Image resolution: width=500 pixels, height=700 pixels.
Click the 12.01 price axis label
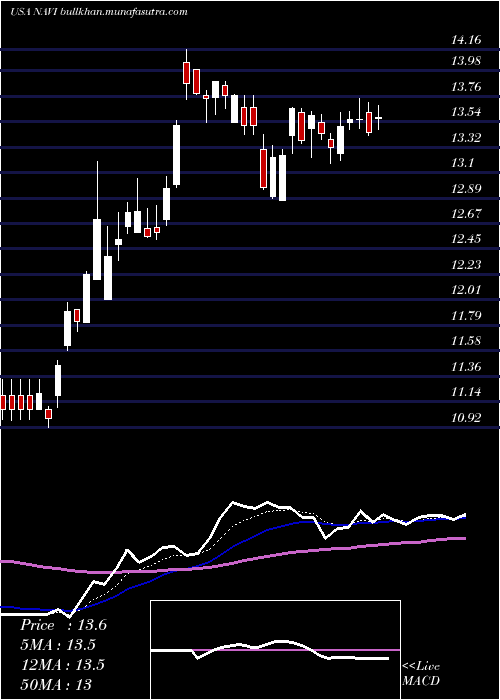click(x=466, y=290)
